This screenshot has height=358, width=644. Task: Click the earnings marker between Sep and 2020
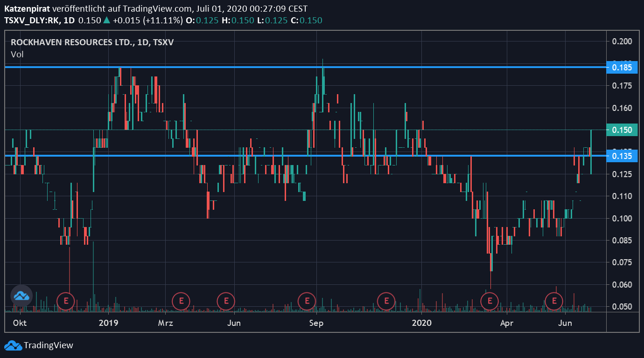[x=386, y=301]
